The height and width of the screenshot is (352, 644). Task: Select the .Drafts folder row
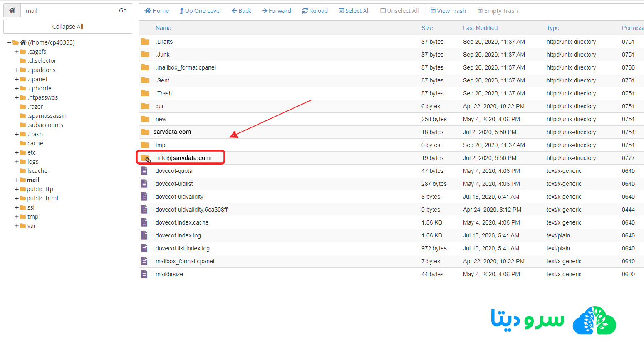[x=165, y=41]
